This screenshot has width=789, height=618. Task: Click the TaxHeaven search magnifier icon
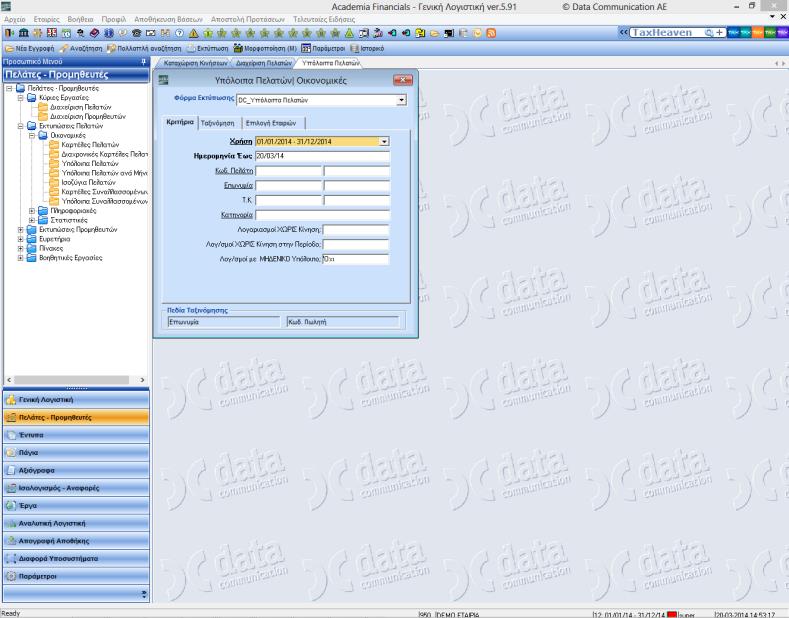pos(708,33)
